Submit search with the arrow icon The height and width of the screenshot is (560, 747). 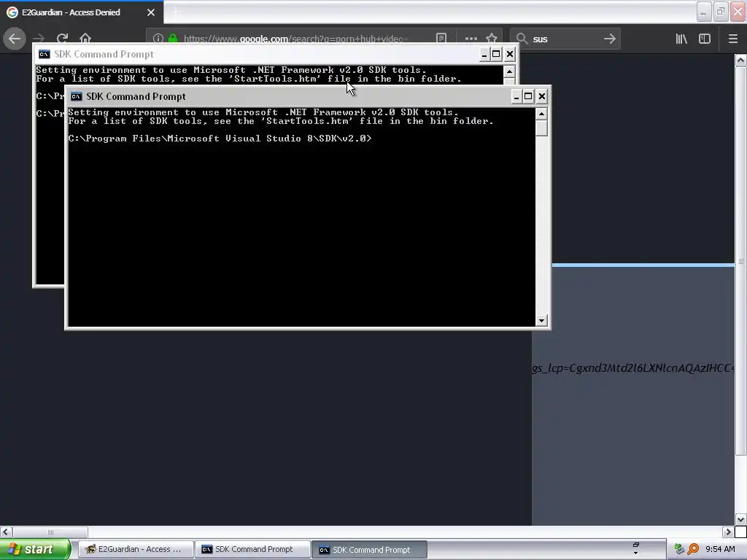pos(610,39)
